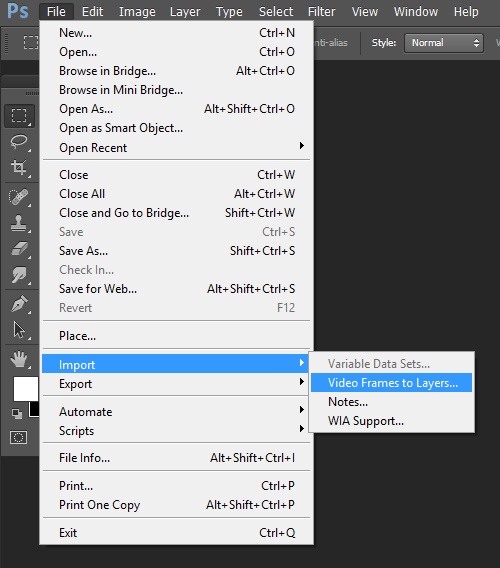The image size is (500, 568).
Task: Select the Hand tool
Action: (20, 359)
